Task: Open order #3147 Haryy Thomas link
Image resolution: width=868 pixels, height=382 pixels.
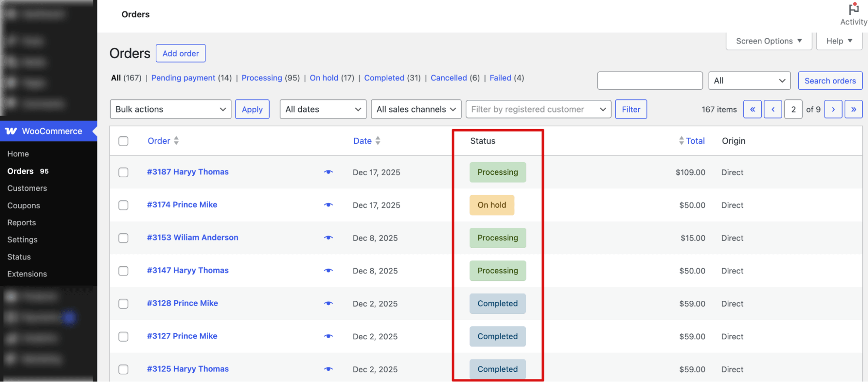Action: coord(188,270)
